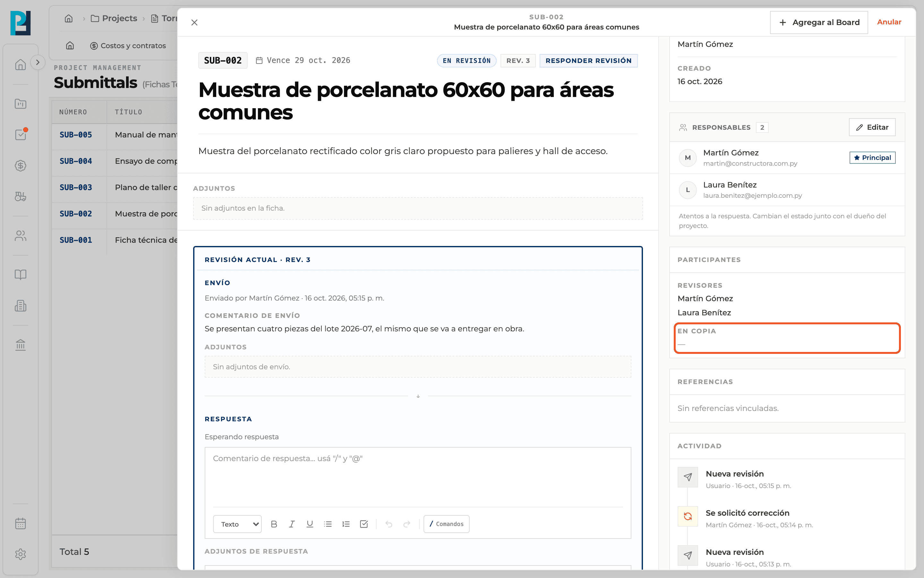The image size is (924, 578).
Task: Close the SUB-002 detail panel
Action: (x=194, y=22)
